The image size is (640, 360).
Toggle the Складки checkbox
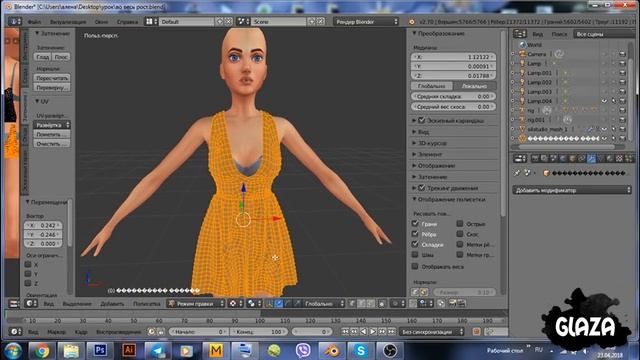[x=416, y=244]
